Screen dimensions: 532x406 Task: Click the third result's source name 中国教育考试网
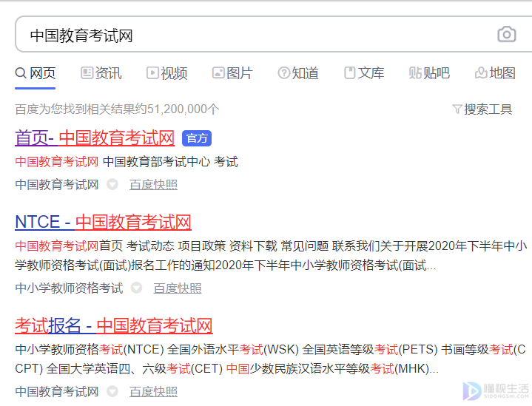(x=57, y=392)
